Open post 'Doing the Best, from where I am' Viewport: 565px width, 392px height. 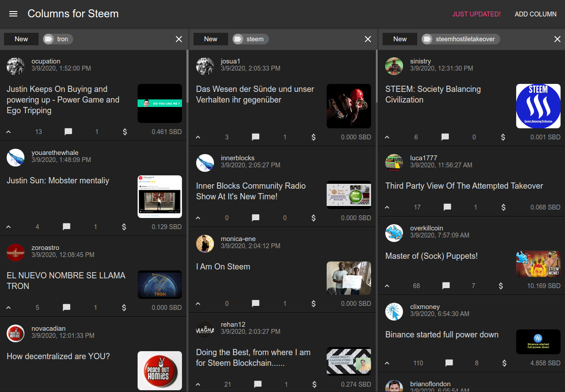point(253,358)
